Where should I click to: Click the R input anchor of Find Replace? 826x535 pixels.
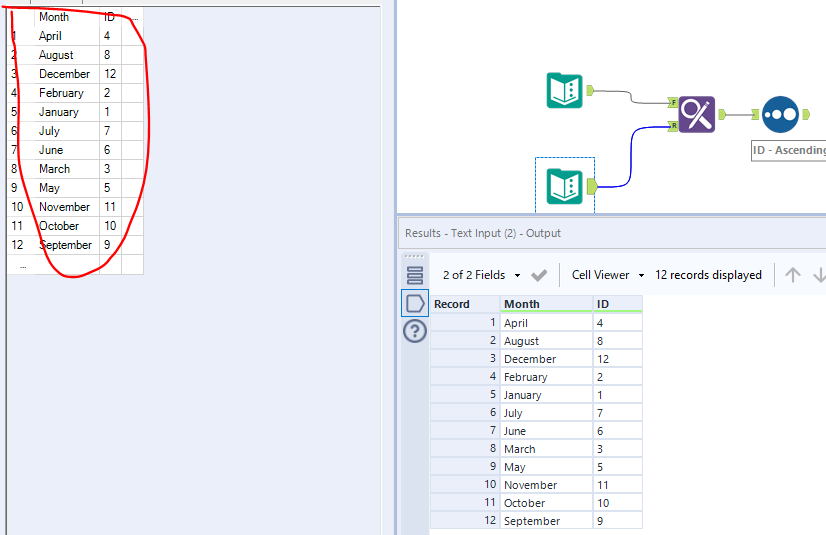coord(673,126)
